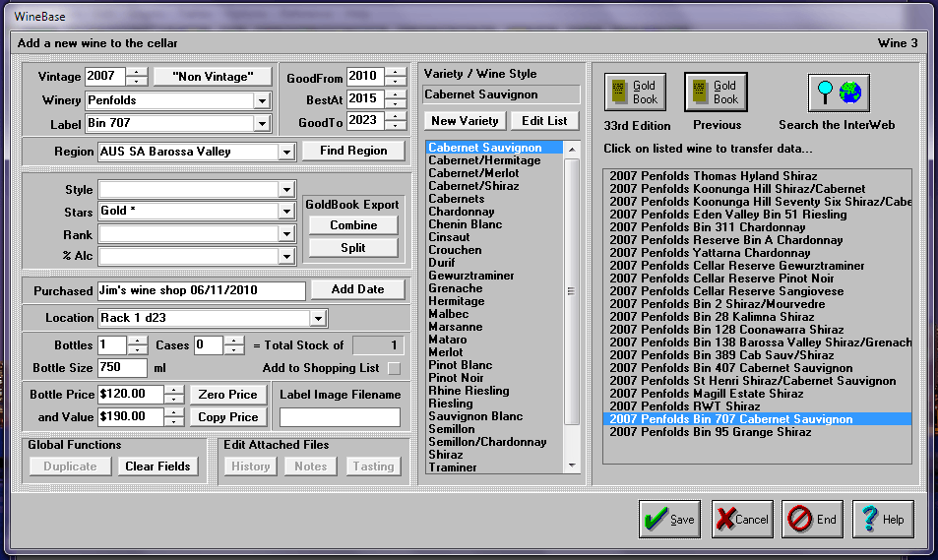Viewport: 938px width, 560px height.
Task: Open the Style dropdown
Action: [286, 190]
